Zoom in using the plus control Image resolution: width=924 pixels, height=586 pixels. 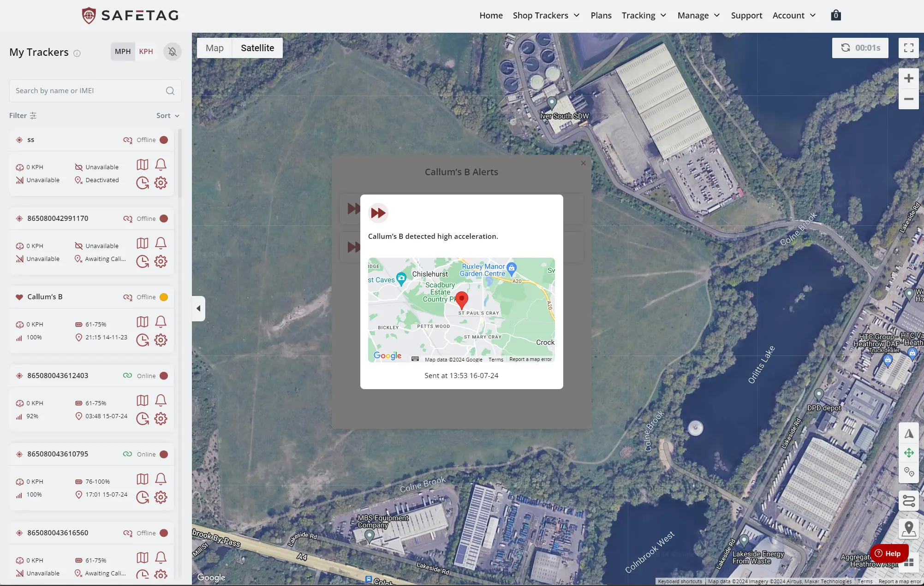[x=908, y=78]
